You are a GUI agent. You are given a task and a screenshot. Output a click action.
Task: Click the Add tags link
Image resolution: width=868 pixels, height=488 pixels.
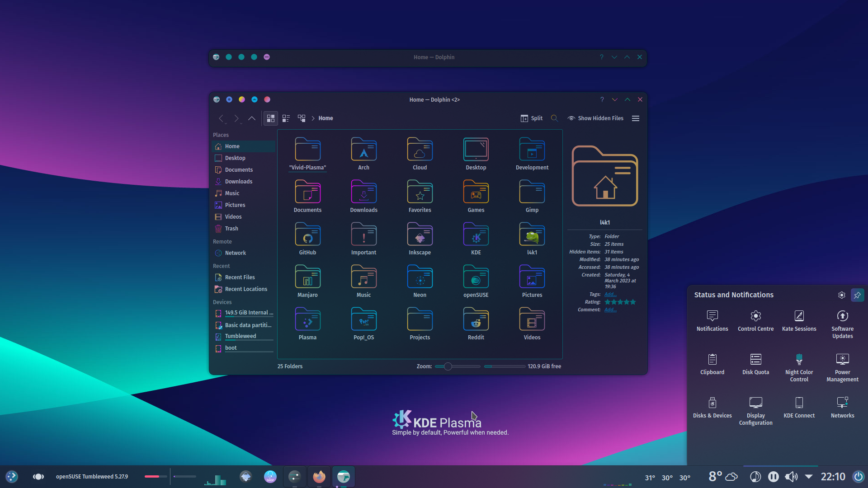[610, 294]
